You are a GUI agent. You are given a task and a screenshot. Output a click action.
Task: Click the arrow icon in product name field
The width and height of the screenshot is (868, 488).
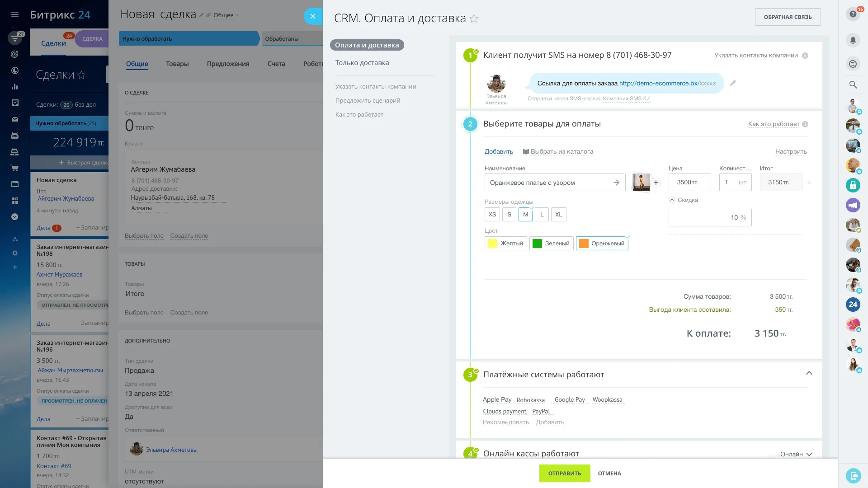[616, 183]
